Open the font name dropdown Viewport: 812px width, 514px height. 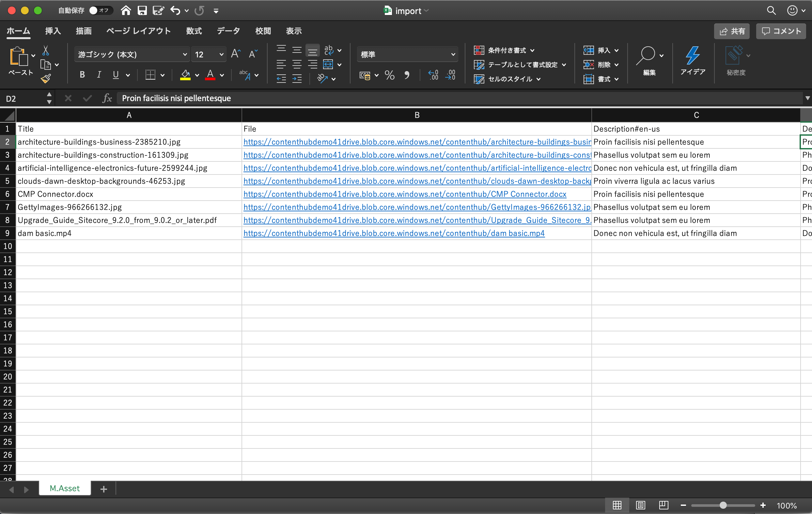click(185, 54)
